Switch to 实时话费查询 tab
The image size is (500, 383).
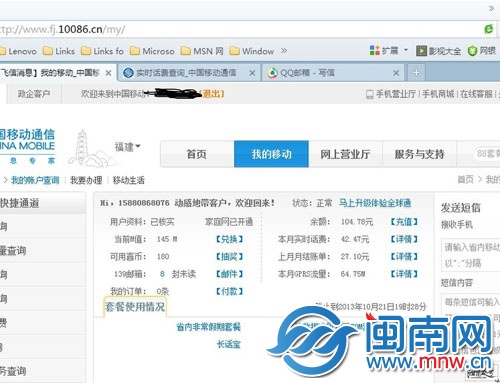tap(186, 73)
